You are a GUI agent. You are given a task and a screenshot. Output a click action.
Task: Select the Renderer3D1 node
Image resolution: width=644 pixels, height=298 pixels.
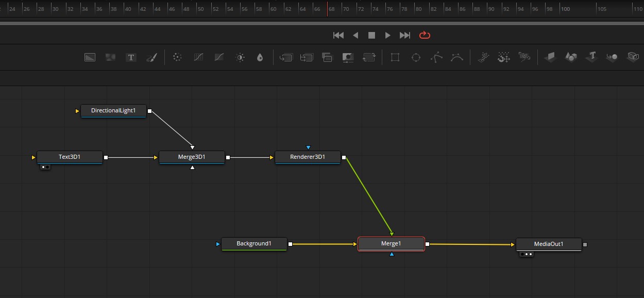[x=308, y=157]
